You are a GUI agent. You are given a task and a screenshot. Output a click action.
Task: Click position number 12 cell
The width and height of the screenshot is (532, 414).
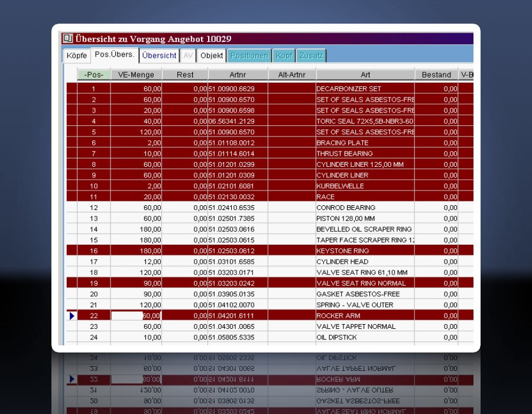(x=94, y=208)
